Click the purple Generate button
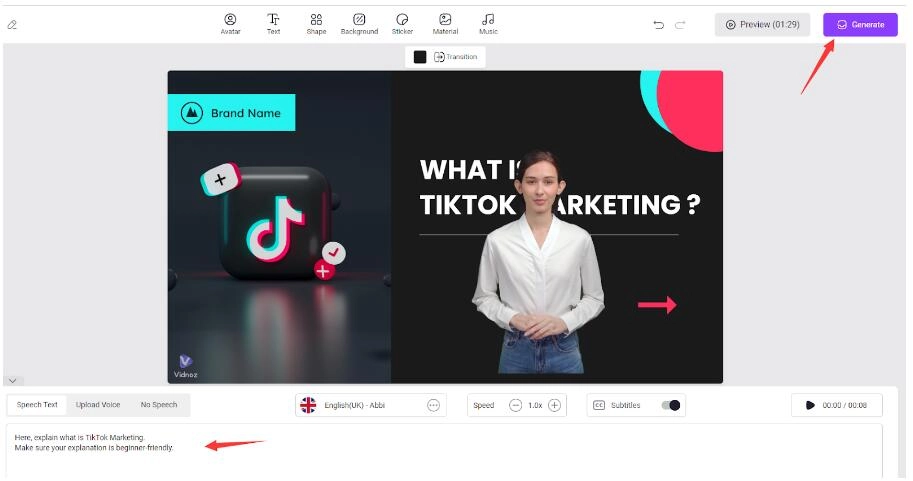Screen dimensions: 913x481 click(860, 25)
